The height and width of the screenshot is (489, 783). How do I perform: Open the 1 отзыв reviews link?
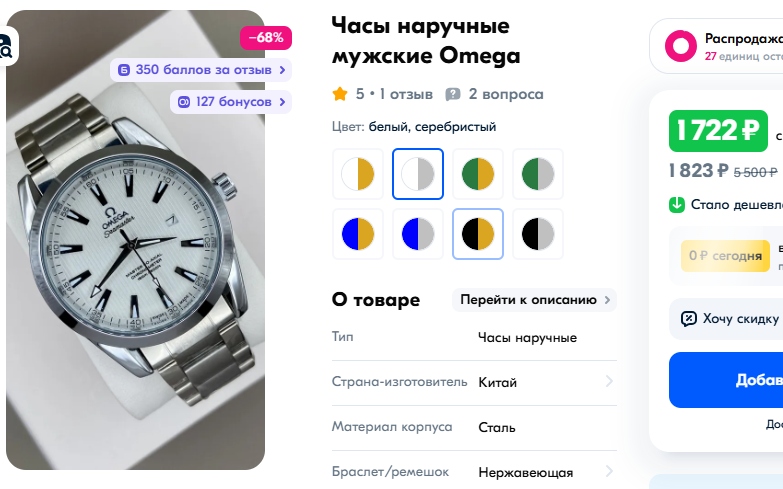pyautogui.click(x=406, y=94)
